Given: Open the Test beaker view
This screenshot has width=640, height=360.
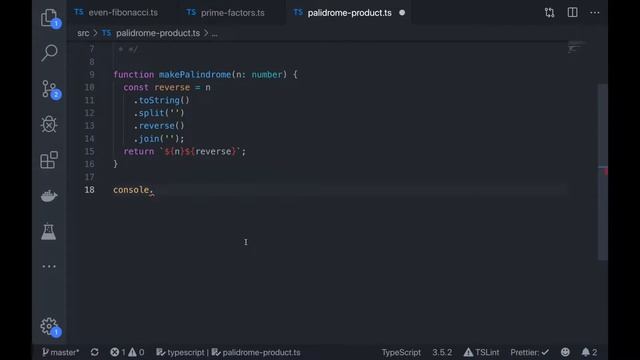Looking at the screenshot, I should click(49, 231).
